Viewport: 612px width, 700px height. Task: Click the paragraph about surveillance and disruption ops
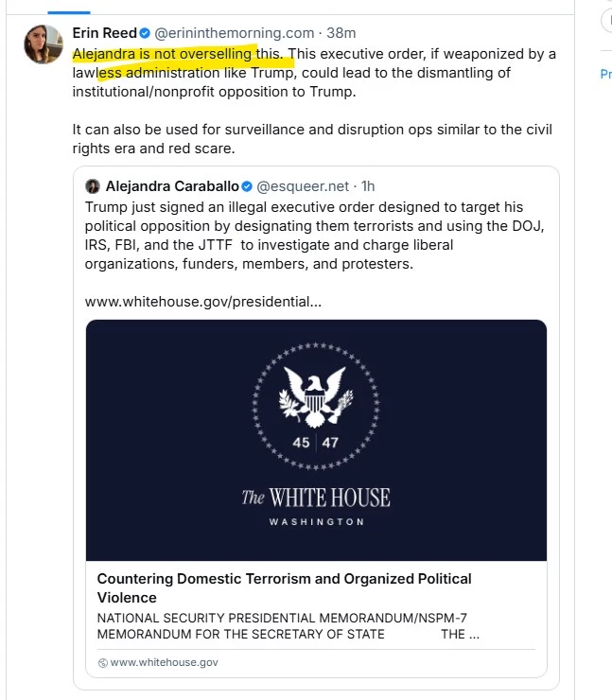tap(312, 139)
